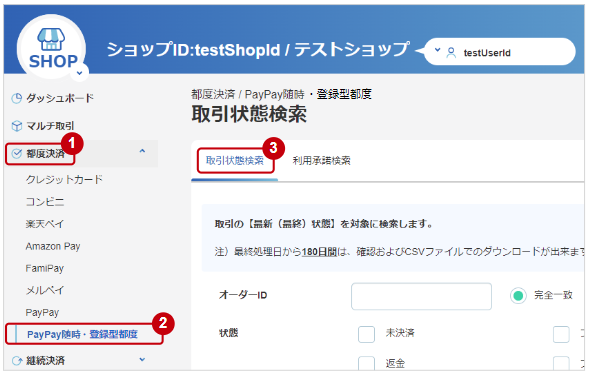Expand the 継続決済 section chevron

[x=142, y=359]
